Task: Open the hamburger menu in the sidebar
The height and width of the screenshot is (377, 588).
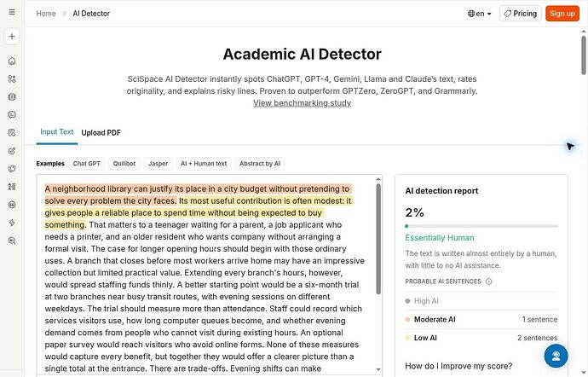Action: pos(12,12)
